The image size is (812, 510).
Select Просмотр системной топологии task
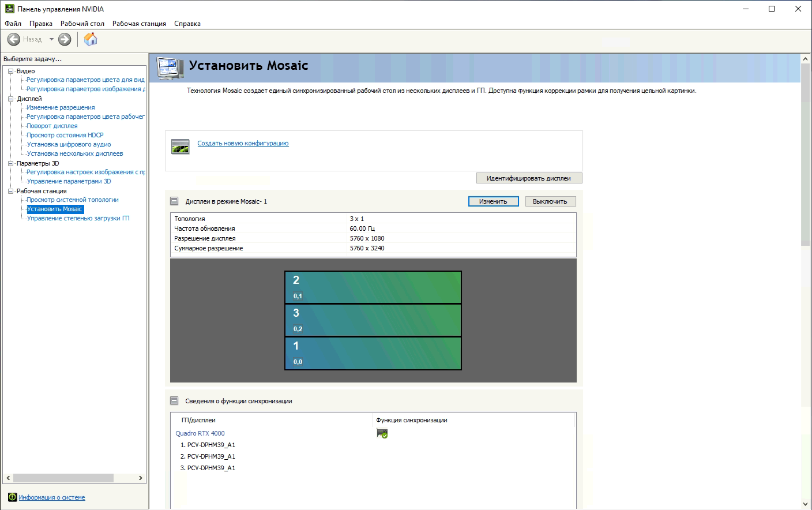[x=73, y=200]
